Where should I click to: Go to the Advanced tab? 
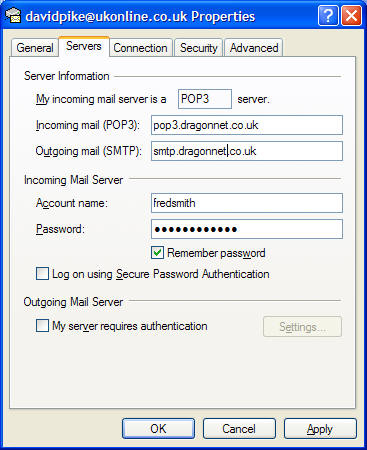click(x=254, y=48)
